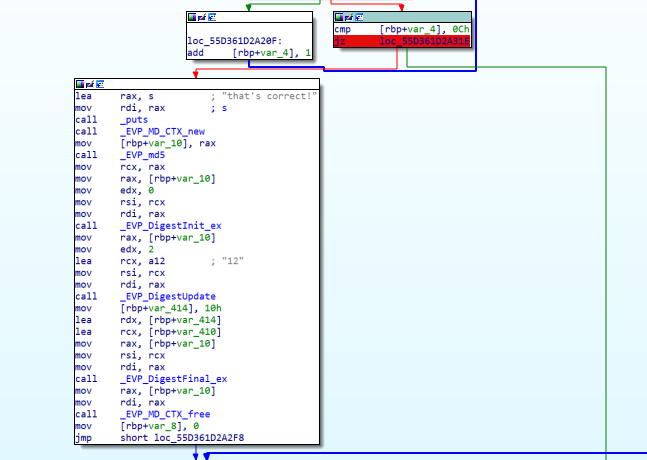Click _EVP_DigestInit_ex function name
647x460 pixels.
pos(171,226)
